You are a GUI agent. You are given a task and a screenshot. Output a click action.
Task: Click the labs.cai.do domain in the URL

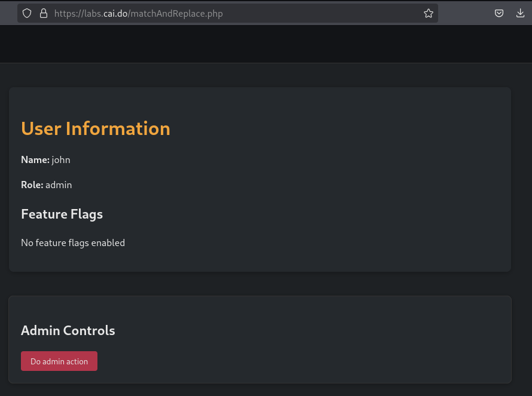point(105,13)
